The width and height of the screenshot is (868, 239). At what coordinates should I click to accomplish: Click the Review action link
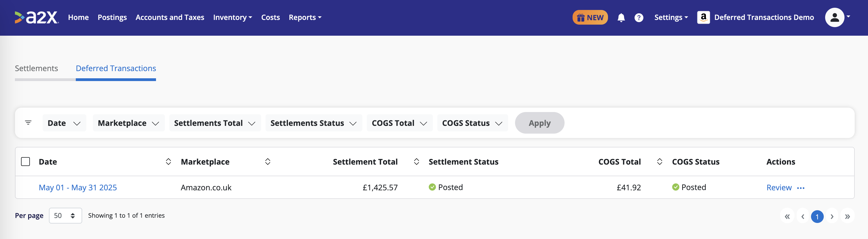pyautogui.click(x=779, y=188)
